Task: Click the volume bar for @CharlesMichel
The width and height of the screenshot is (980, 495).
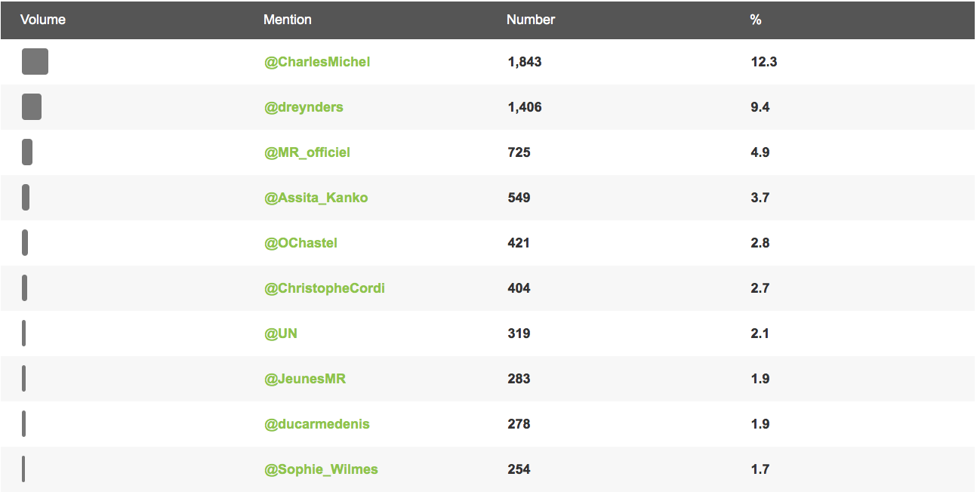Action: click(35, 62)
